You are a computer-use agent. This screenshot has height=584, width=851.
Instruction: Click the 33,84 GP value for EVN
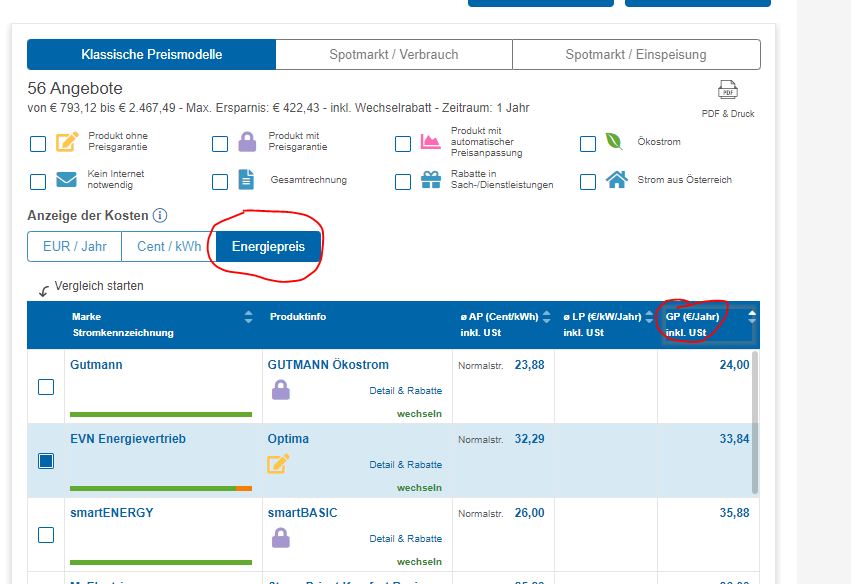click(734, 439)
